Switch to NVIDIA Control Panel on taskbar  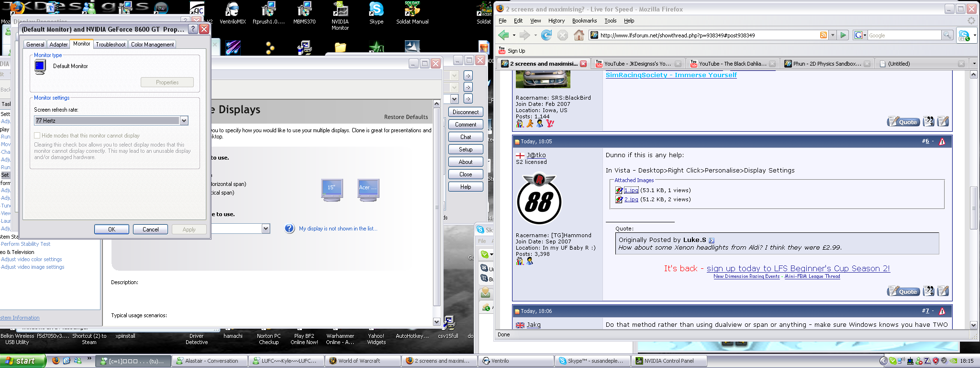pyautogui.click(x=669, y=361)
